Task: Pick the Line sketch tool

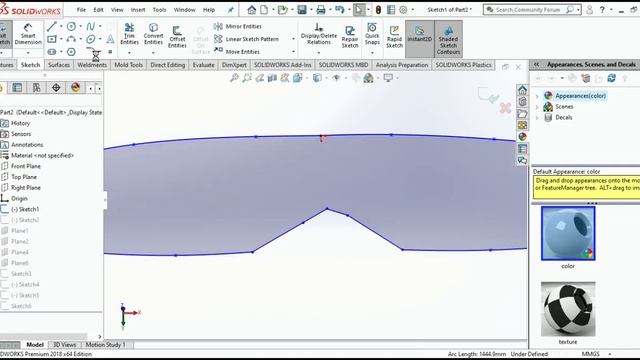Action: click(51, 27)
